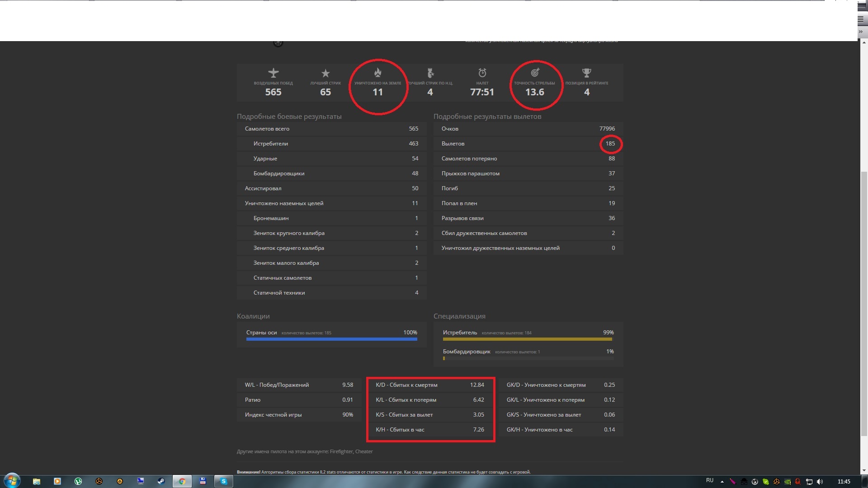Click the star icon for best streak

[325, 73]
